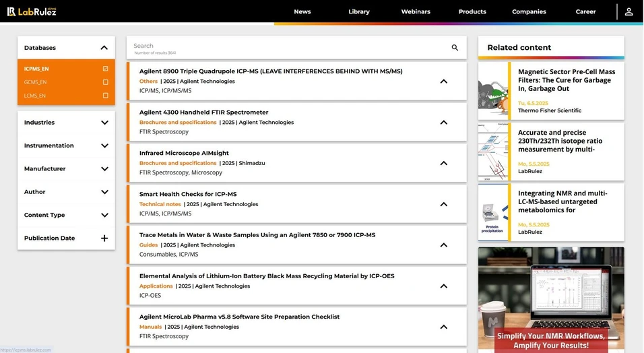Open the Career menu

(585, 11)
